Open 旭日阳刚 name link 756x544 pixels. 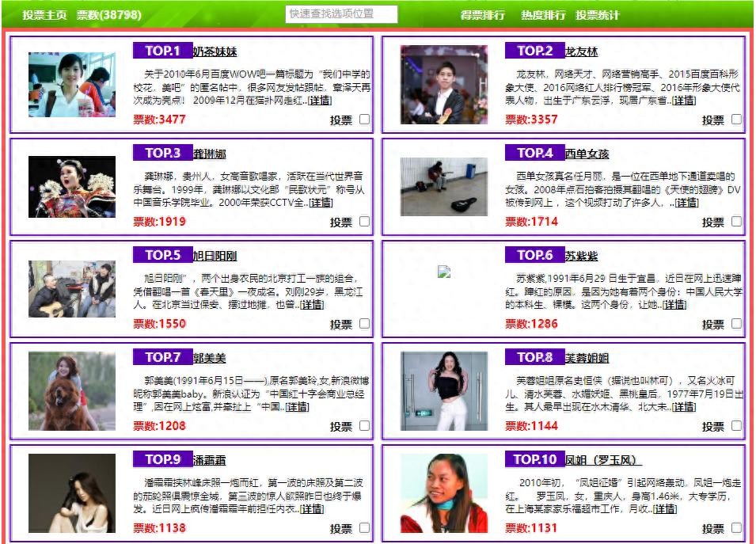click(215, 256)
